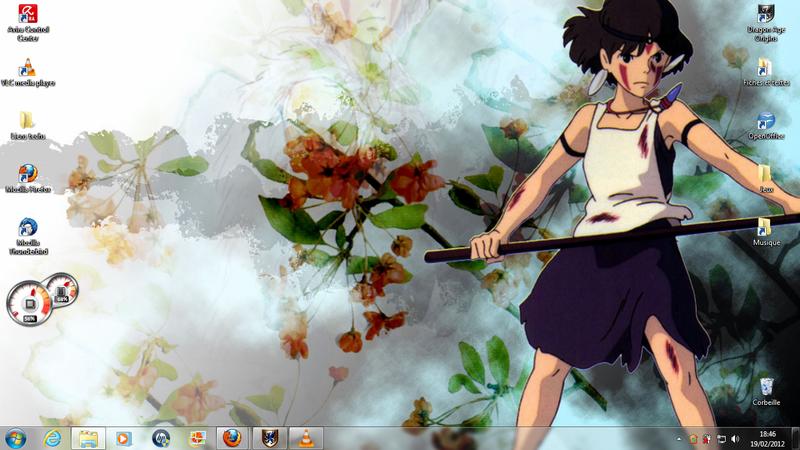The width and height of the screenshot is (800, 450).
Task: Click the Show Desktop button beside the clock
Action: coord(795,439)
